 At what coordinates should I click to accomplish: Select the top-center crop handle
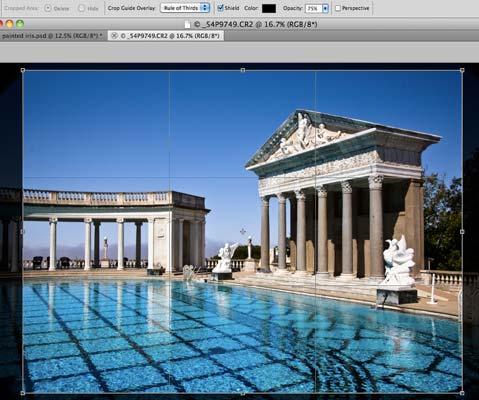point(243,70)
